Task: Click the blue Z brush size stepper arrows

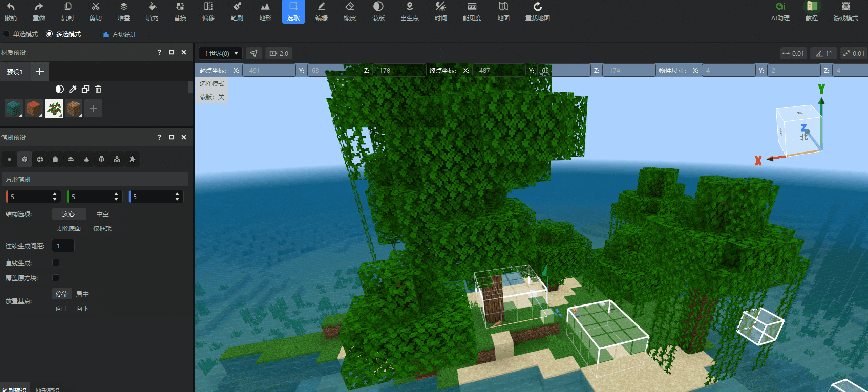Action: click(x=177, y=197)
